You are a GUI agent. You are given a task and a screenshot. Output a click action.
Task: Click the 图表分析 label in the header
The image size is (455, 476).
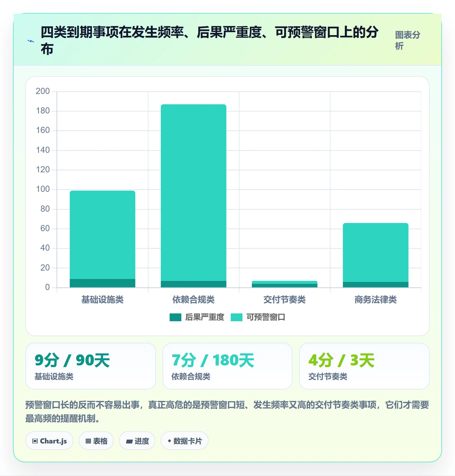(x=408, y=40)
